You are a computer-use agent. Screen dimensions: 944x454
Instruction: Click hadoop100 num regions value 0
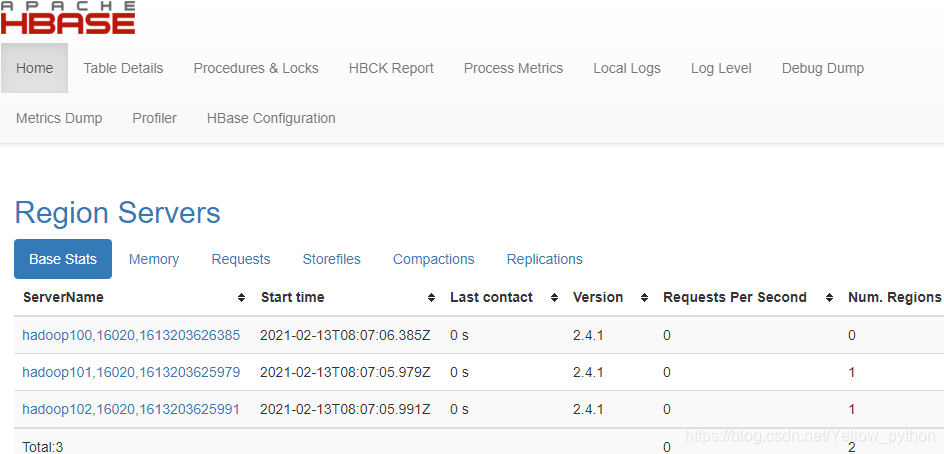coord(852,335)
